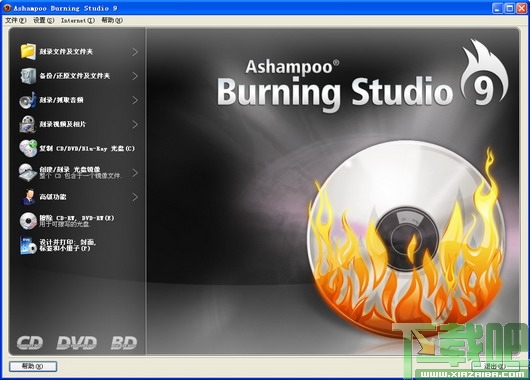Click the Ashampoo title bar app icon
Viewport: 530px width, 380px height.
click(x=7, y=8)
